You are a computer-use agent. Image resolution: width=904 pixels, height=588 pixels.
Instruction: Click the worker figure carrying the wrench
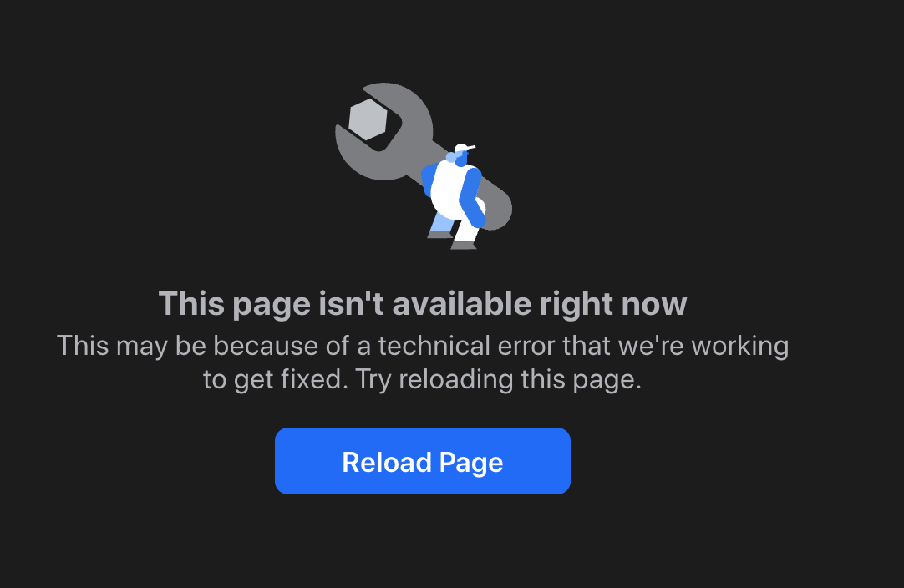455,196
